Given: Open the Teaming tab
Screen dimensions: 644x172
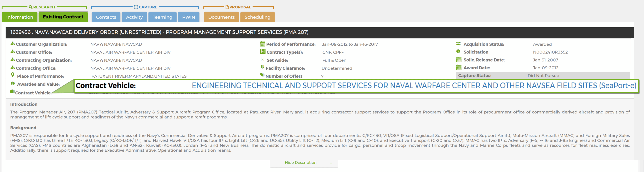Looking at the screenshot, I should point(162,17).
